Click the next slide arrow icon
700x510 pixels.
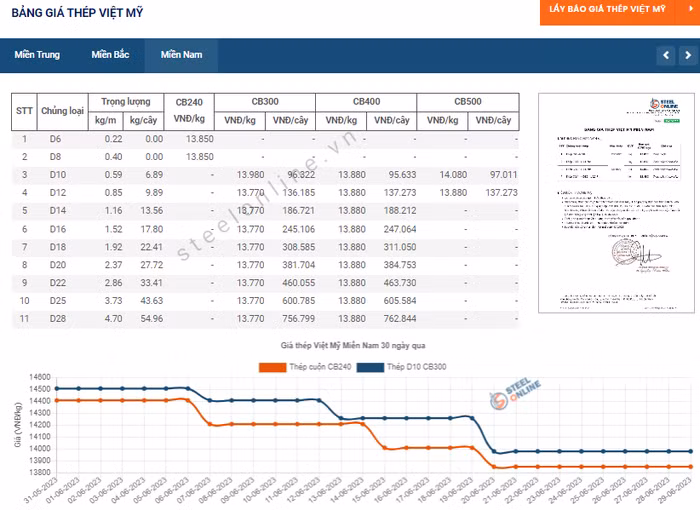point(687,54)
